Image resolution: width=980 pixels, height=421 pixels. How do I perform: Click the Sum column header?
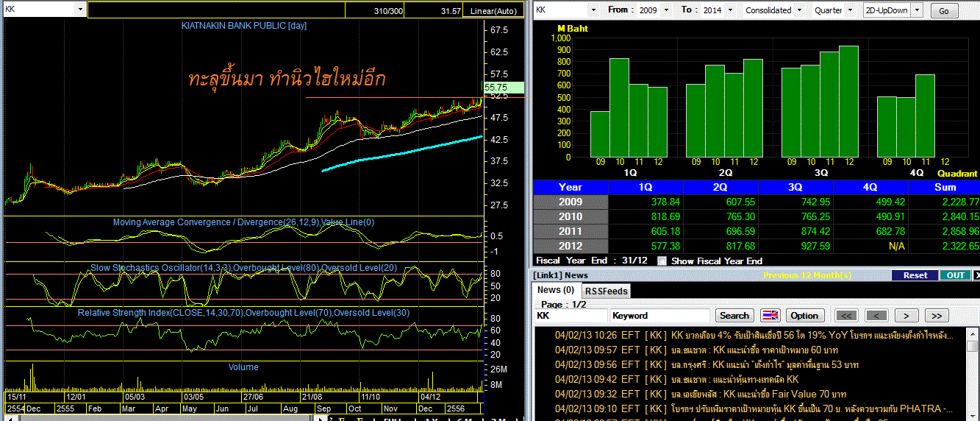click(x=945, y=187)
